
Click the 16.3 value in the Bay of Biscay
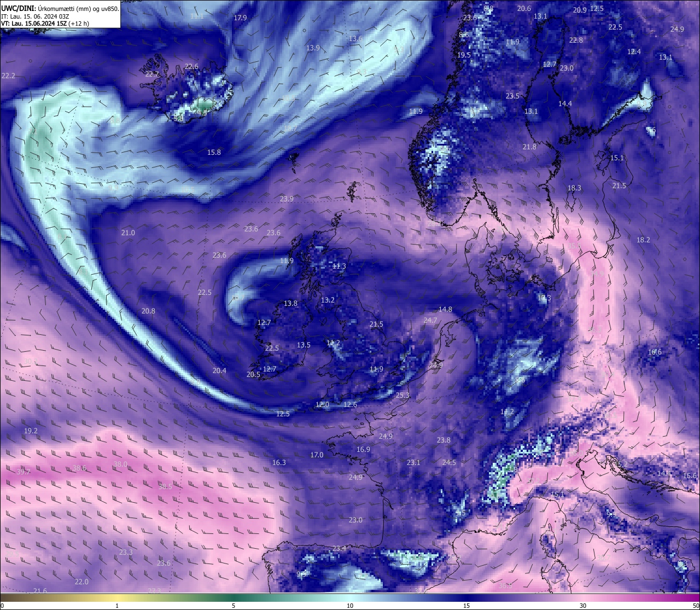[279, 462]
